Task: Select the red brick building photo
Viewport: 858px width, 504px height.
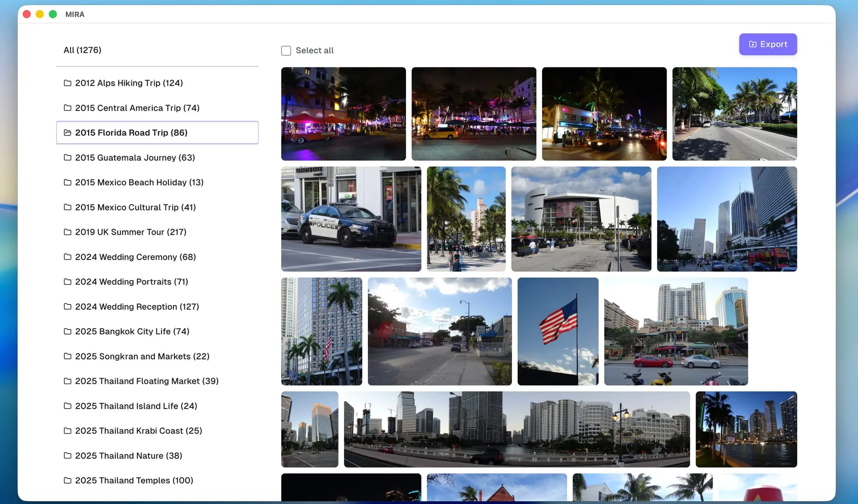Action: pyautogui.click(x=497, y=487)
